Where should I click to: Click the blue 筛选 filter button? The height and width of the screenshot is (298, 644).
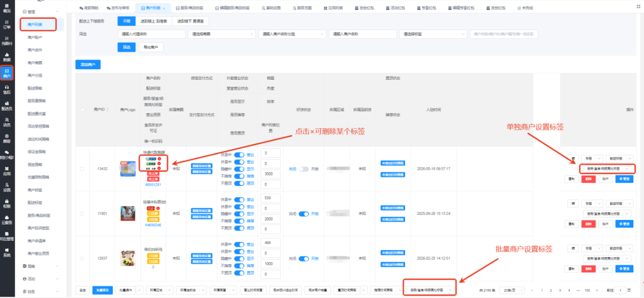(x=126, y=48)
